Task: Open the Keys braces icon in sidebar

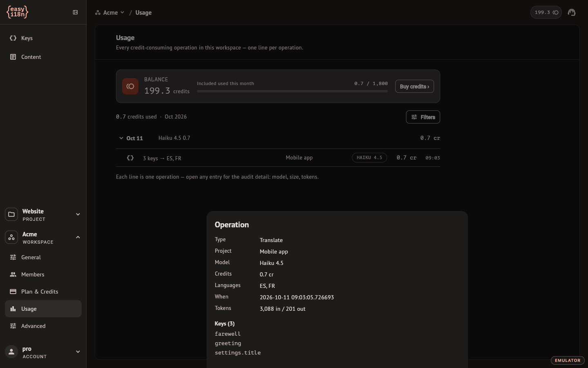Action: pyautogui.click(x=13, y=38)
